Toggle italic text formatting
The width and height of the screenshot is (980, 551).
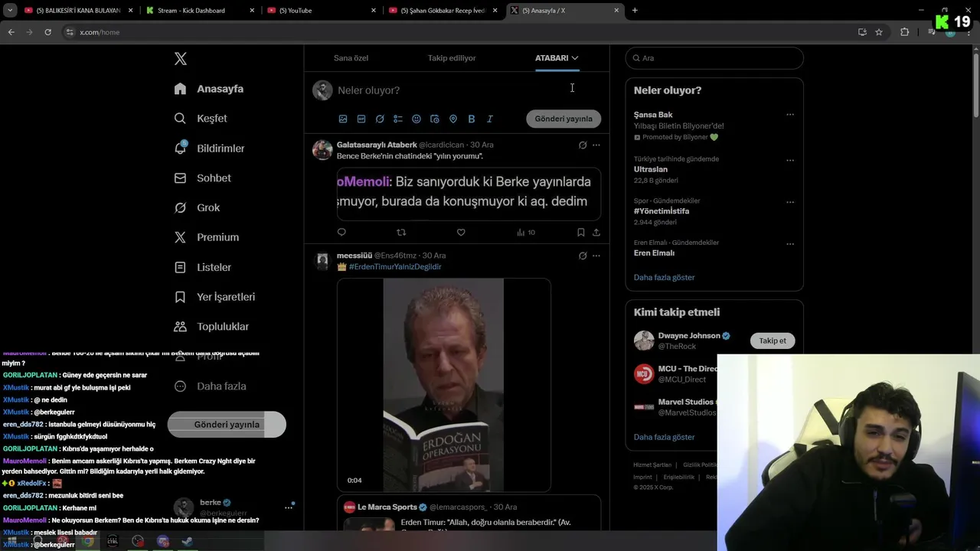[x=490, y=119]
